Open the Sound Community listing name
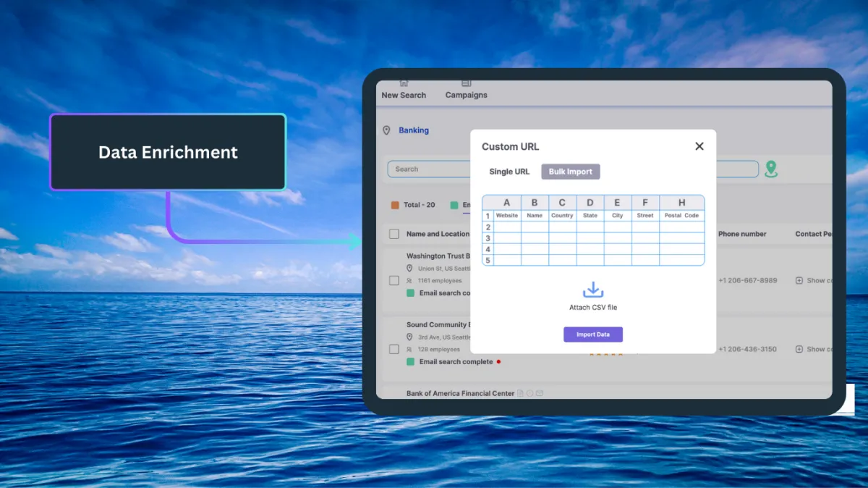 pos(438,325)
